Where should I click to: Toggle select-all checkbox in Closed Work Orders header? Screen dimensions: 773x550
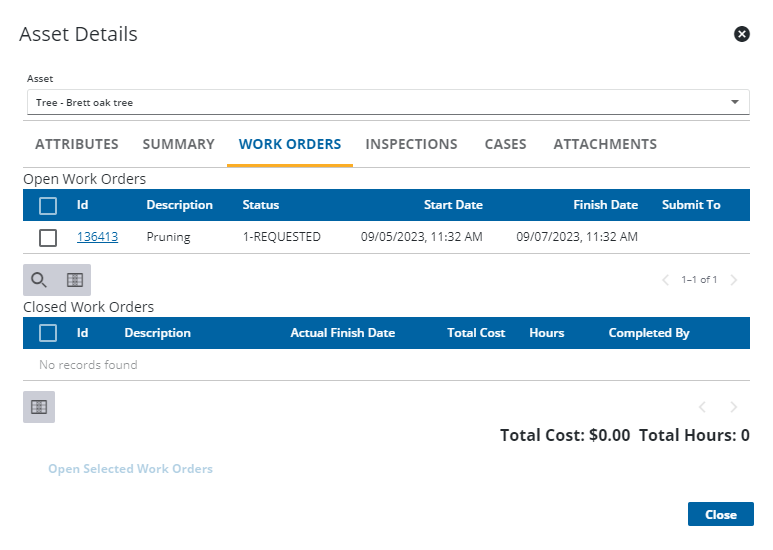coord(48,333)
